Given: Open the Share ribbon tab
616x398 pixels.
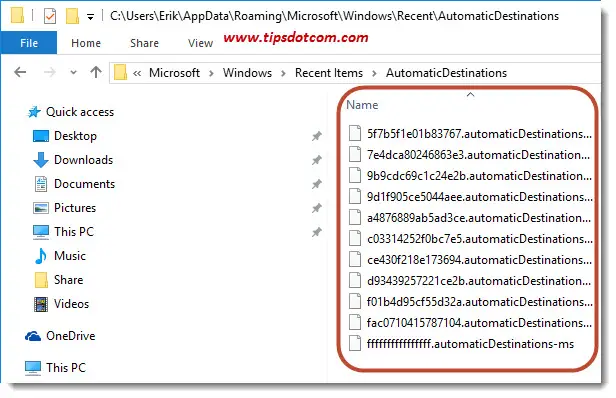Looking at the screenshot, I should [145, 43].
